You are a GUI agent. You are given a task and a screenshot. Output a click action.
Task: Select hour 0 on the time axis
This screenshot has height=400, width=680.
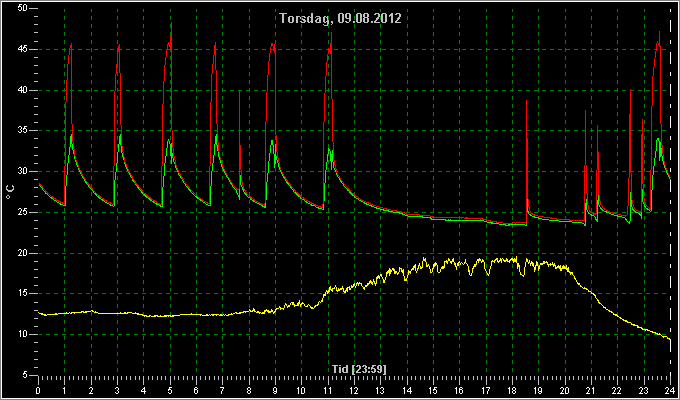point(38,390)
